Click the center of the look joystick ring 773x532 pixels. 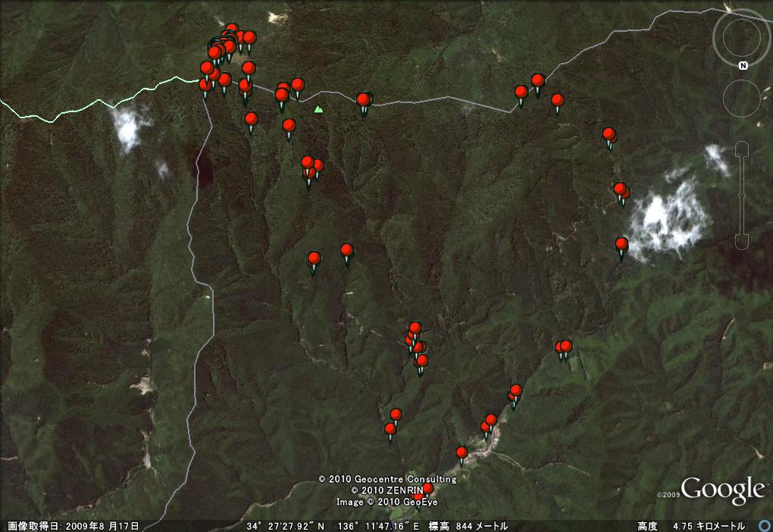click(741, 38)
